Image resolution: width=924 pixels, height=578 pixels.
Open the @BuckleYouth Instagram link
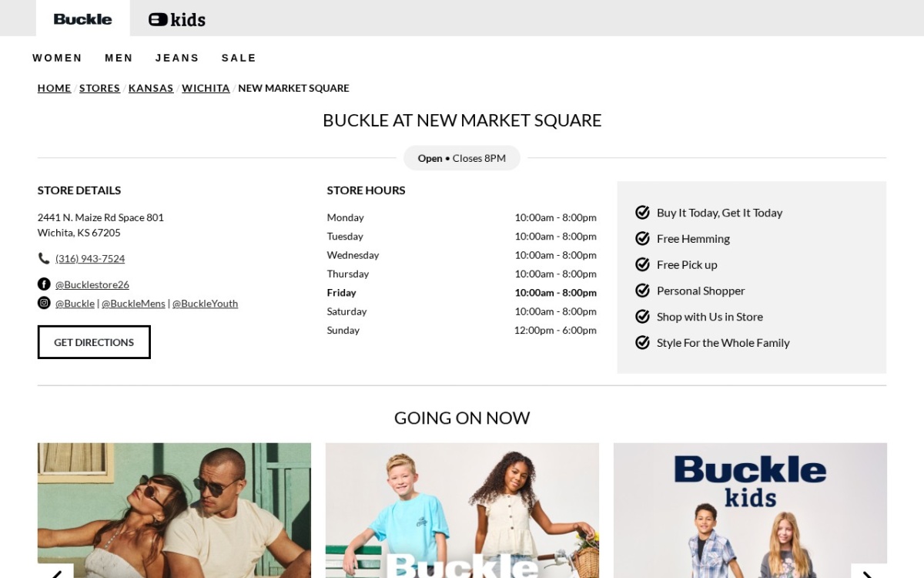205,304
